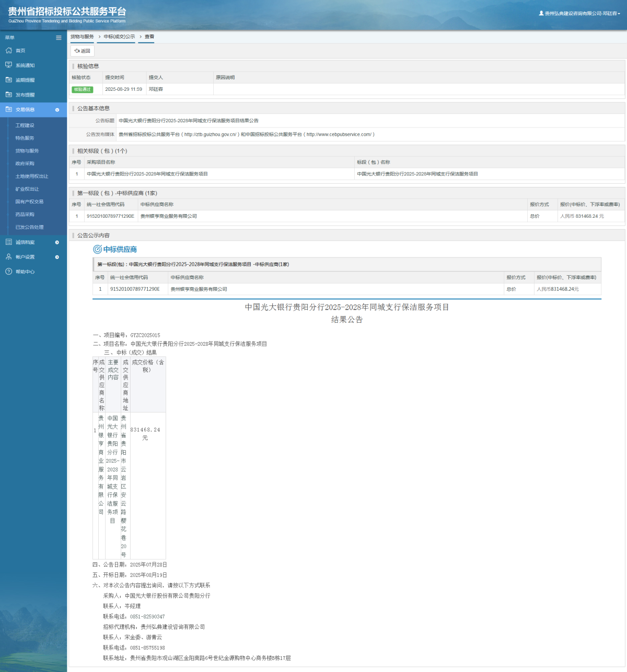The width and height of the screenshot is (627, 672).
Task: Select 工程建设 in the sidebar submenu
Action: coord(25,125)
